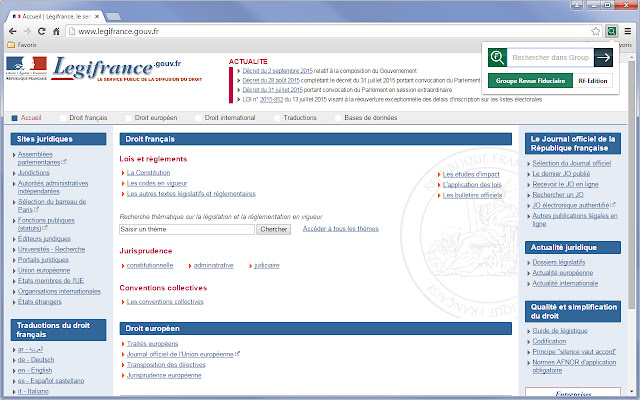Open Rechercher un JO link
Viewport: 640px width, 400px height.
pos(558,195)
